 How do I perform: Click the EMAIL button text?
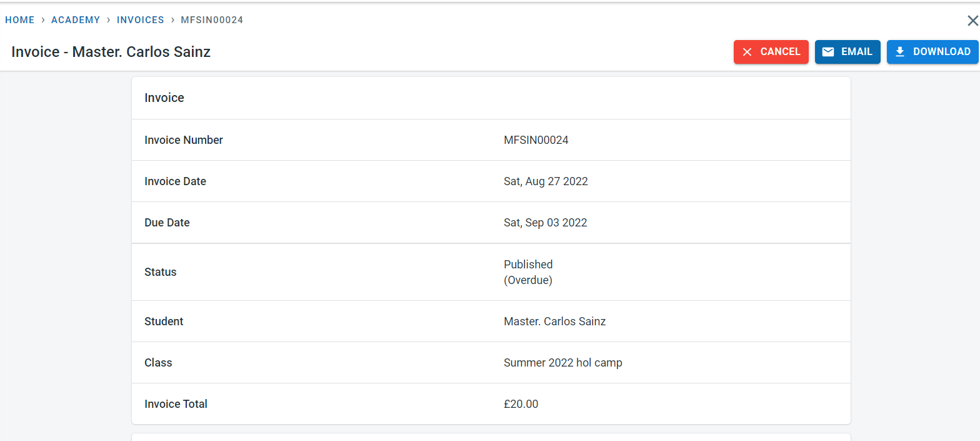856,52
